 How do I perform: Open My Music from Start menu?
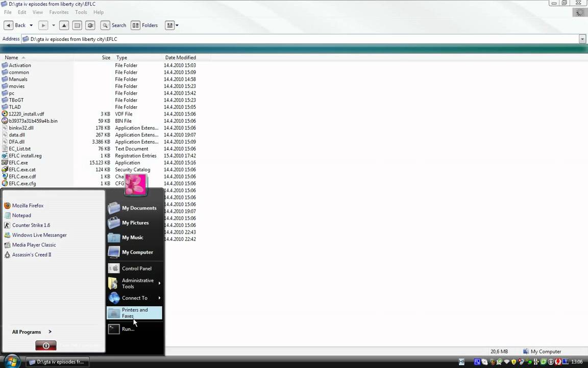point(135,237)
